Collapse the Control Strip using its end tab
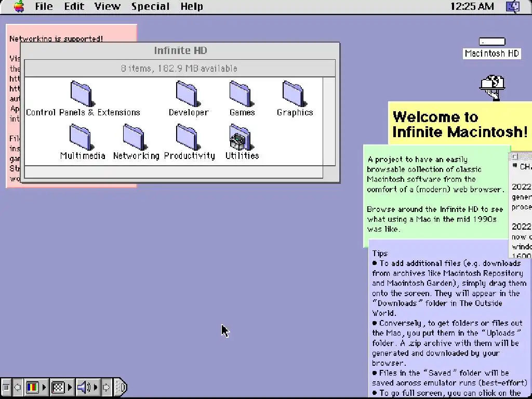The height and width of the screenshot is (399, 532). coord(121,387)
